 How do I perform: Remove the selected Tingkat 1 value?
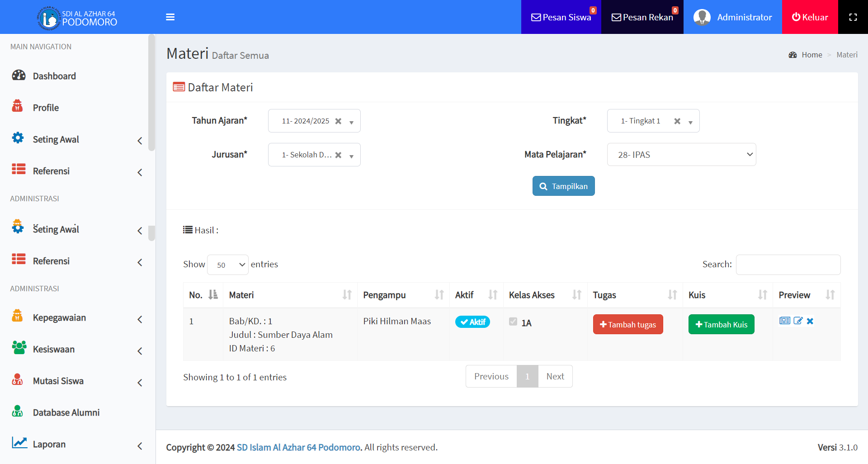pyautogui.click(x=677, y=121)
